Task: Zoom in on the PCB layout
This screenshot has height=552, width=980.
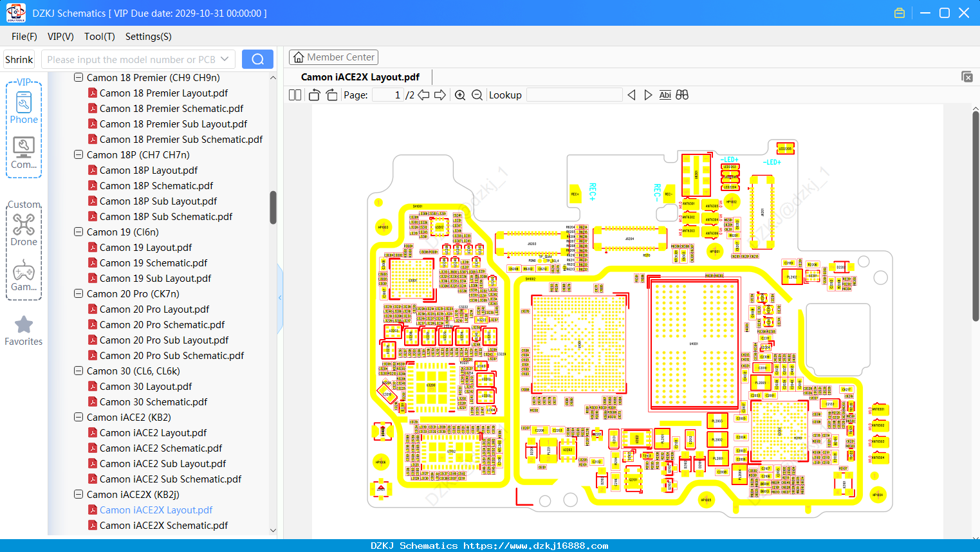Action: pyautogui.click(x=460, y=95)
